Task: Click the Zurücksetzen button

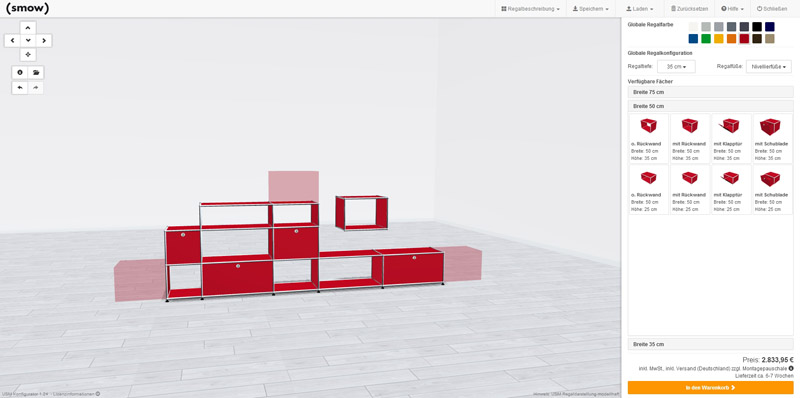Action: (x=689, y=9)
